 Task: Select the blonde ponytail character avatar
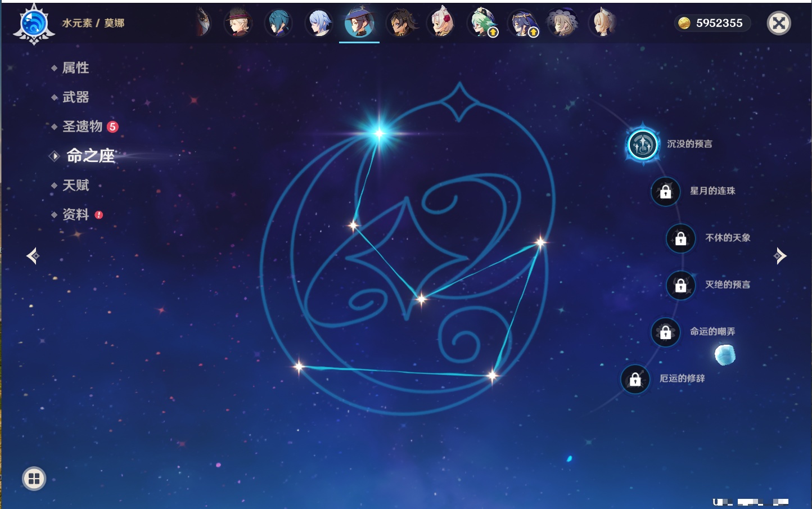[x=603, y=23]
